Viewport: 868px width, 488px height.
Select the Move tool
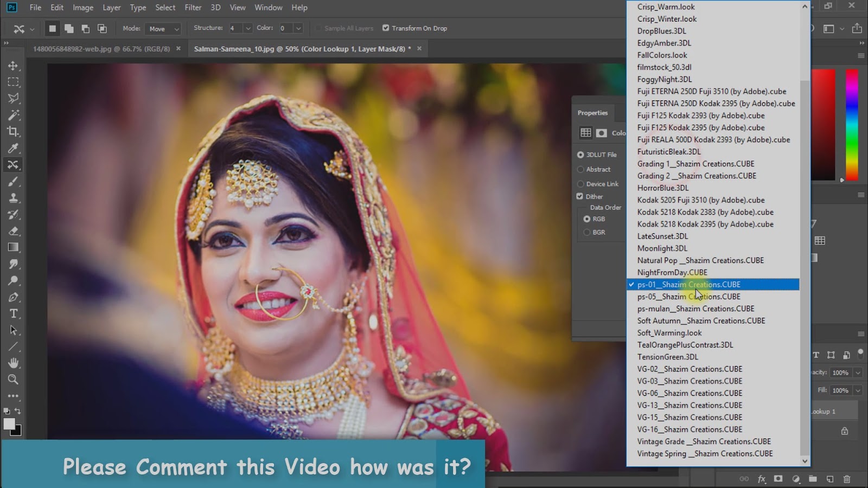(x=14, y=65)
